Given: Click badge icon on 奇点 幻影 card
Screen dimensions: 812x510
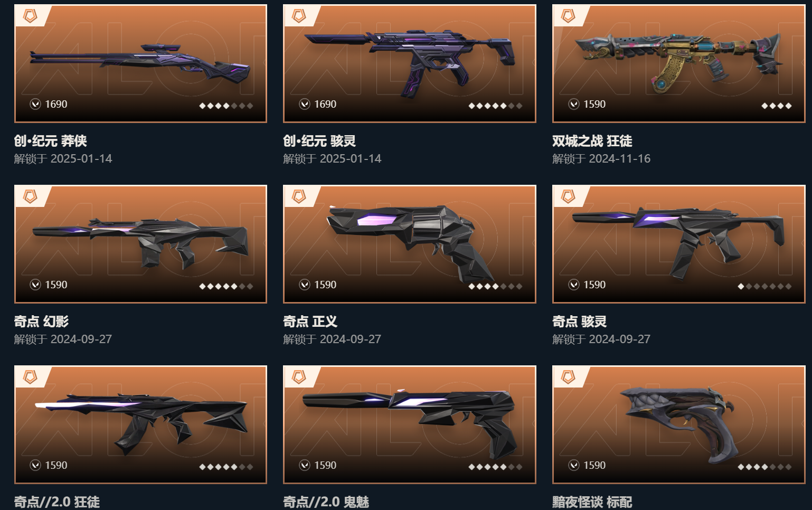Looking at the screenshot, I should pyautogui.click(x=30, y=197).
